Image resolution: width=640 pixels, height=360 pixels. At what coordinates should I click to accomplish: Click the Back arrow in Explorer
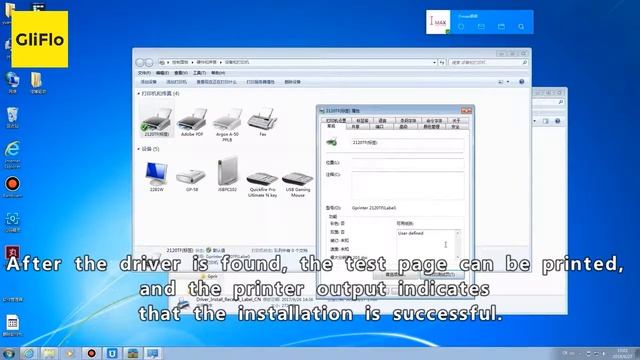pos(140,62)
